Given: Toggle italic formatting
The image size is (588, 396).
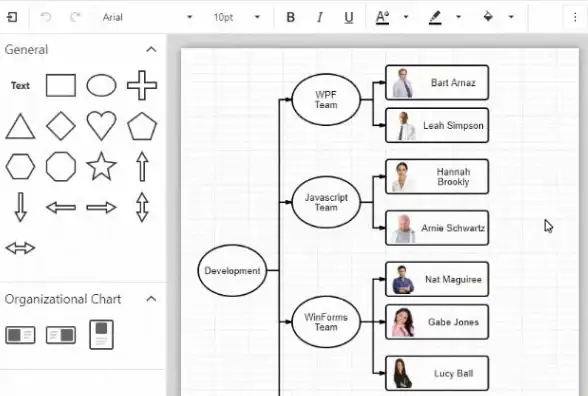Looking at the screenshot, I should (x=320, y=17).
